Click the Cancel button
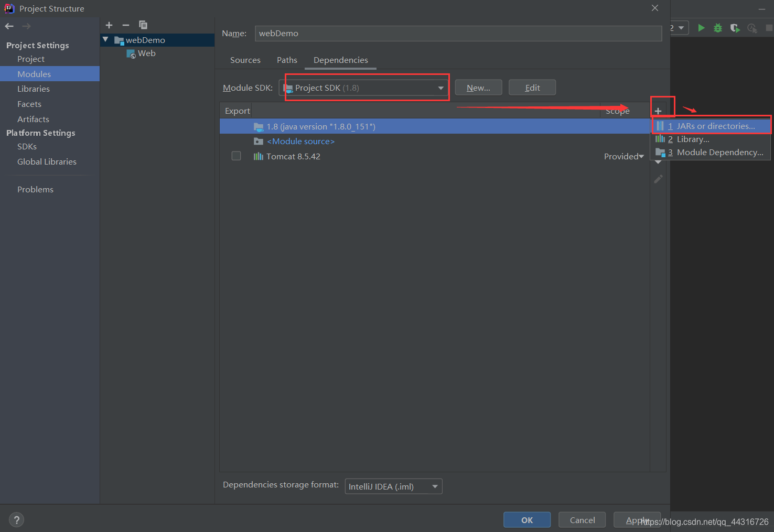This screenshot has width=774, height=532. tap(582, 520)
